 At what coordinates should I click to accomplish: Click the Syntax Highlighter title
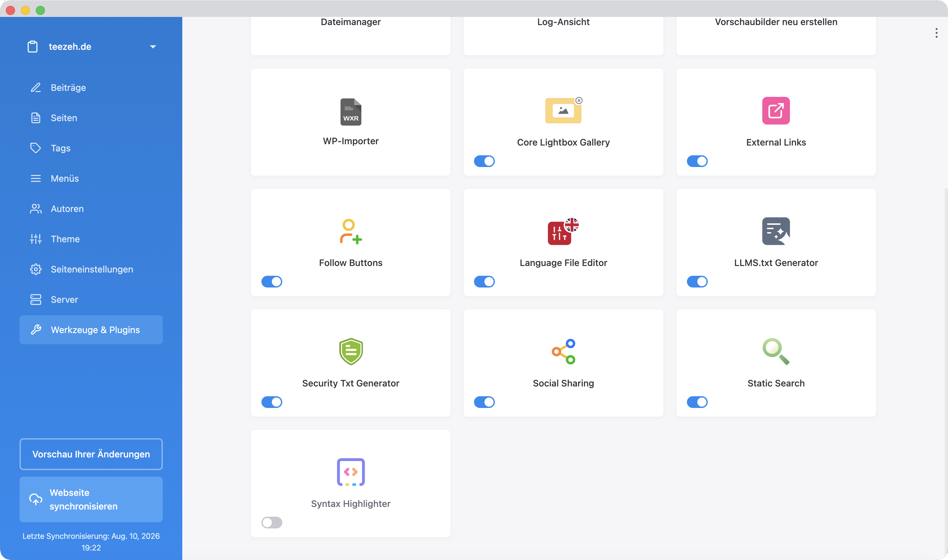pyautogui.click(x=351, y=503)
